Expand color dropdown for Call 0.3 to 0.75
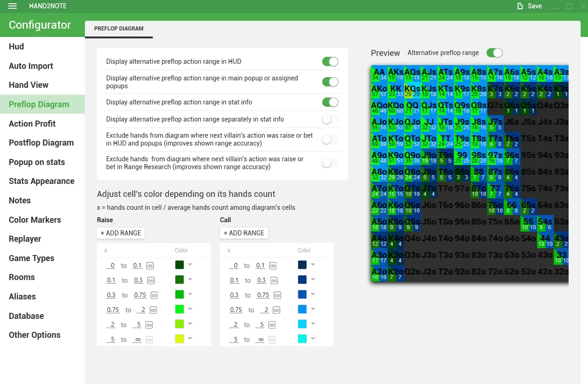 313,294
